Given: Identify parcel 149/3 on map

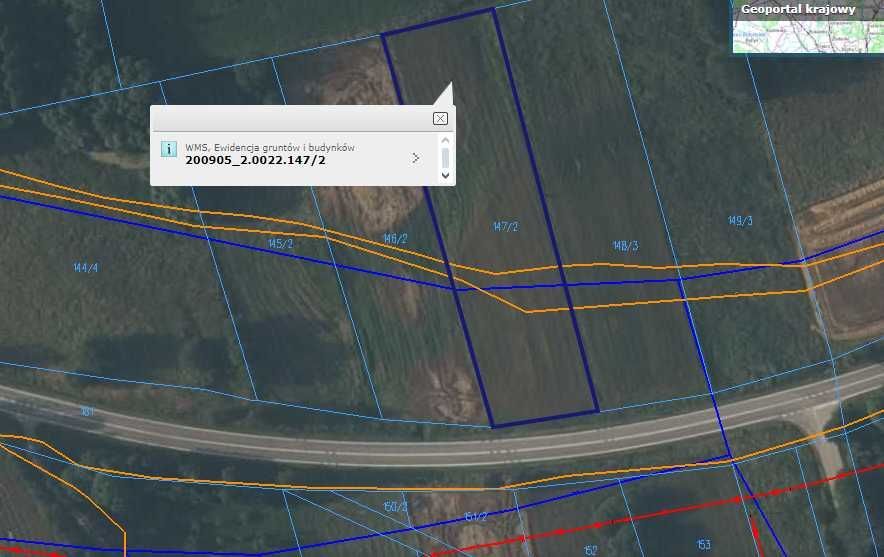Looking at the screenshot, I should (x=740, y=221).
